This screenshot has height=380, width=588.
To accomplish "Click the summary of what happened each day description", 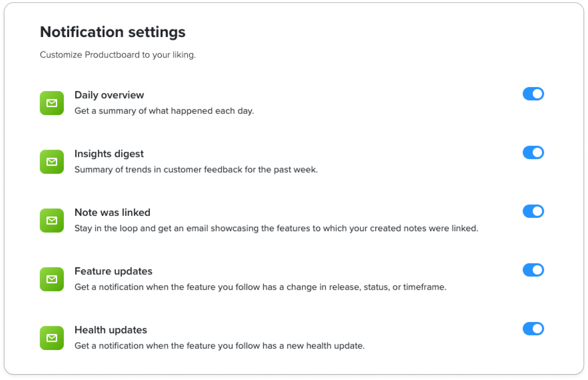I will pos(164,111).
